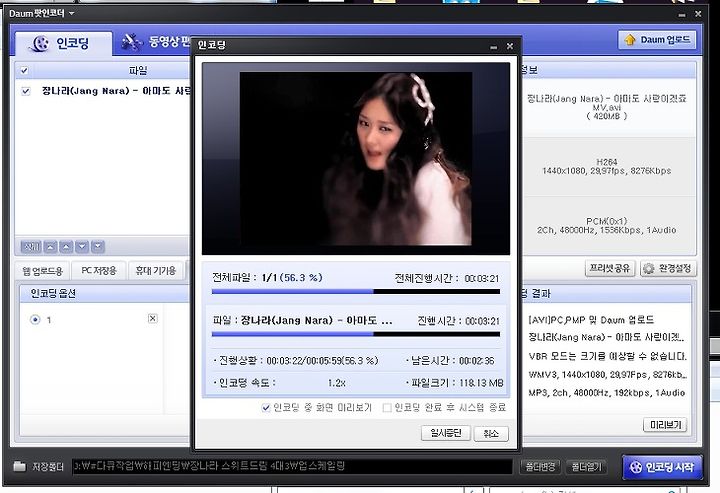Screen dimensions: 720x493
Task: Select the PC 저장용 preset tab
Action: (99, 271)
